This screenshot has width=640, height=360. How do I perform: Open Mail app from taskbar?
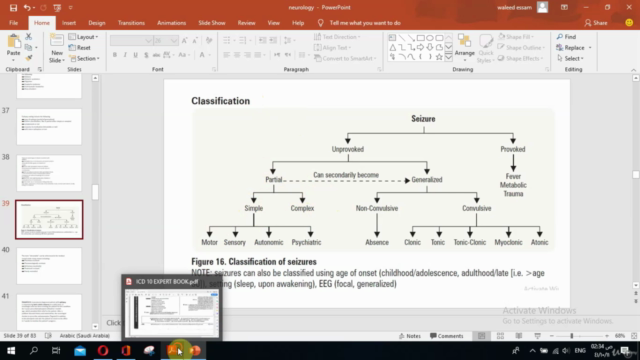coord(80,351)
